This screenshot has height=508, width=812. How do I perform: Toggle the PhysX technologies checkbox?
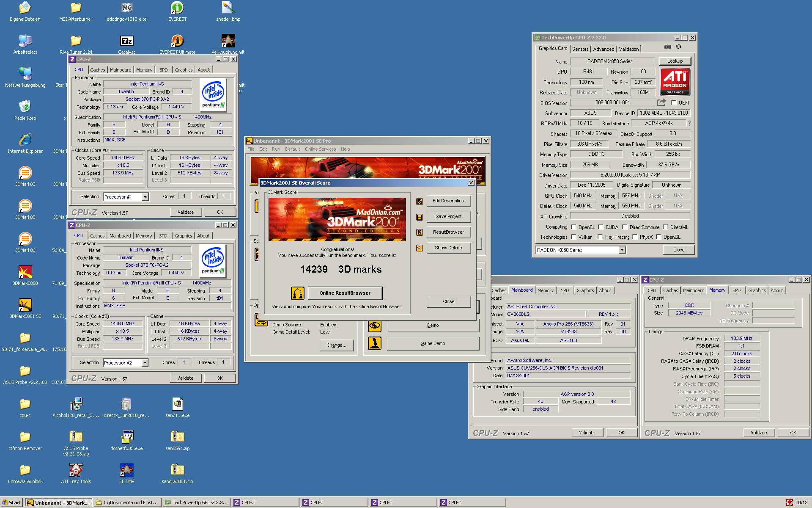(x=635, y=237)
